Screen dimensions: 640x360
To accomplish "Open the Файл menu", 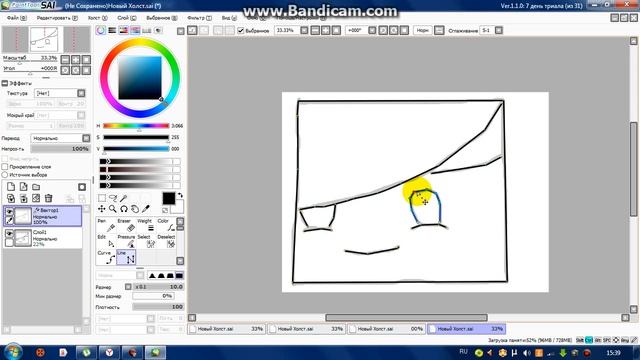I will pyautogui.click(x=16, y=18).
